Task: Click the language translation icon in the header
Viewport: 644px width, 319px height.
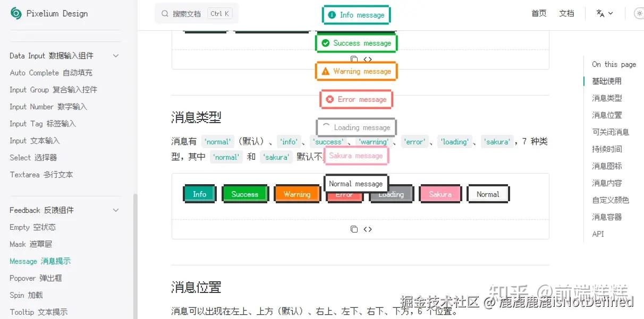Action: (x=601, y=13)
